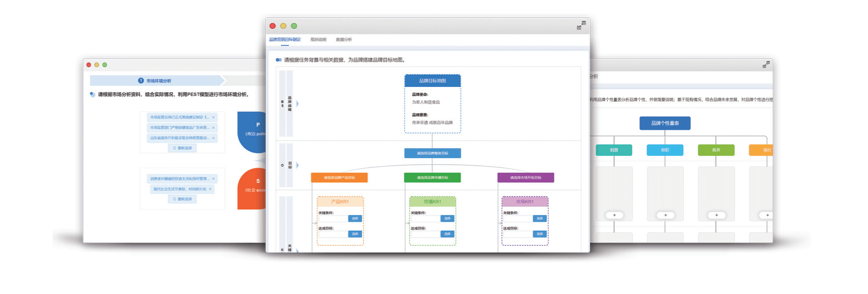Open the orange 请选择品牌产品目标 selector

(339, 178)
